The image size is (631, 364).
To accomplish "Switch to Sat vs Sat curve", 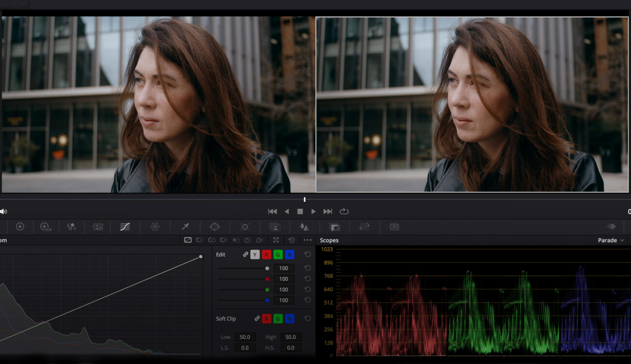I will [x=247, y=240].
